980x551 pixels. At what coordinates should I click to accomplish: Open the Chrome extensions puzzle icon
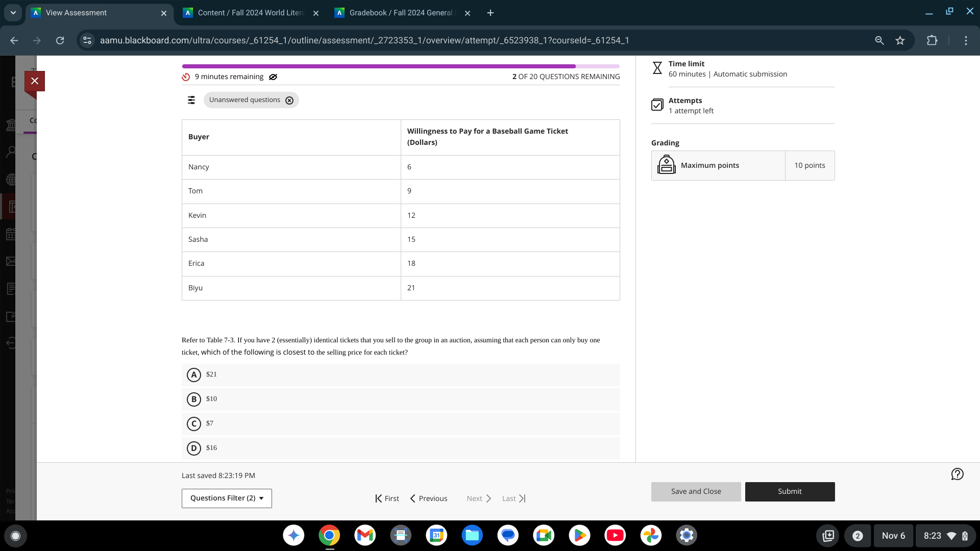[x=932, y=40]
